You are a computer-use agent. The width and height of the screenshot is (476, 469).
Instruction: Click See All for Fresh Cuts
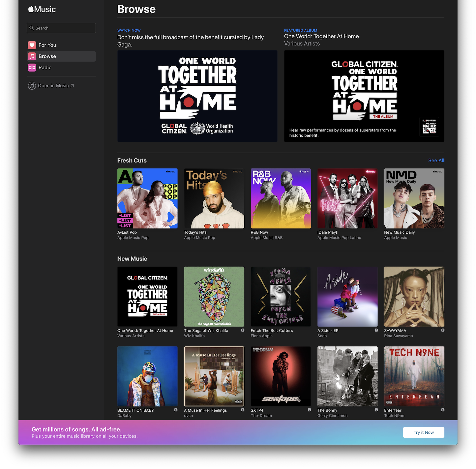(436, 161)
